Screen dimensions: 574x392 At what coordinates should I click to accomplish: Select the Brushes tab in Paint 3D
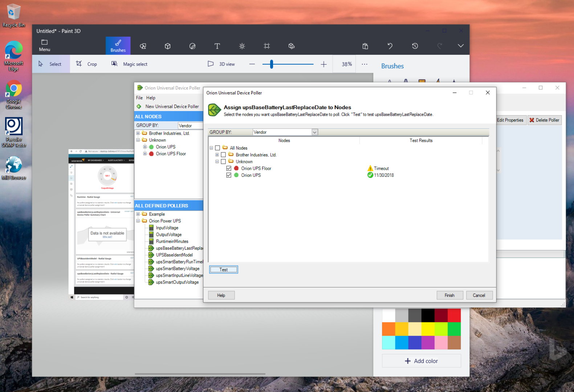pos(118,46)
